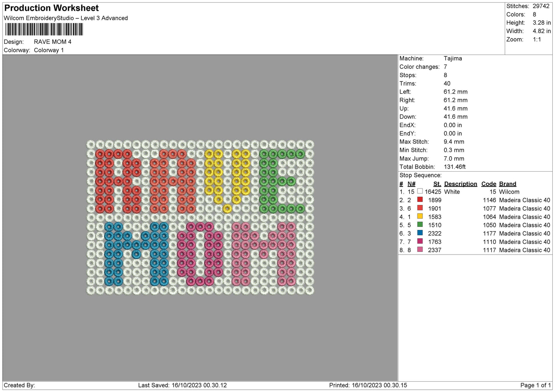Image resolution: width=555 pixels, height=392 pixels.
Task: Click the red swatch for code 1146
Action: pos(420,200)
